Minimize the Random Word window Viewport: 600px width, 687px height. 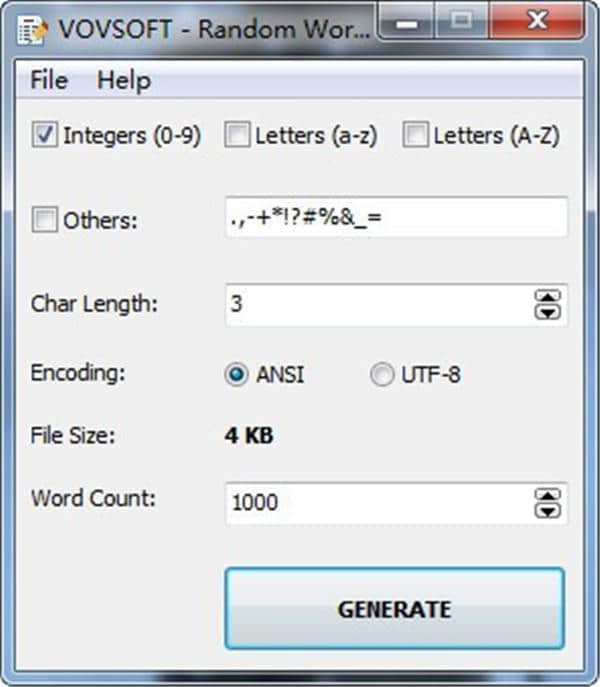pyautogui.click(x=406, y=21)
